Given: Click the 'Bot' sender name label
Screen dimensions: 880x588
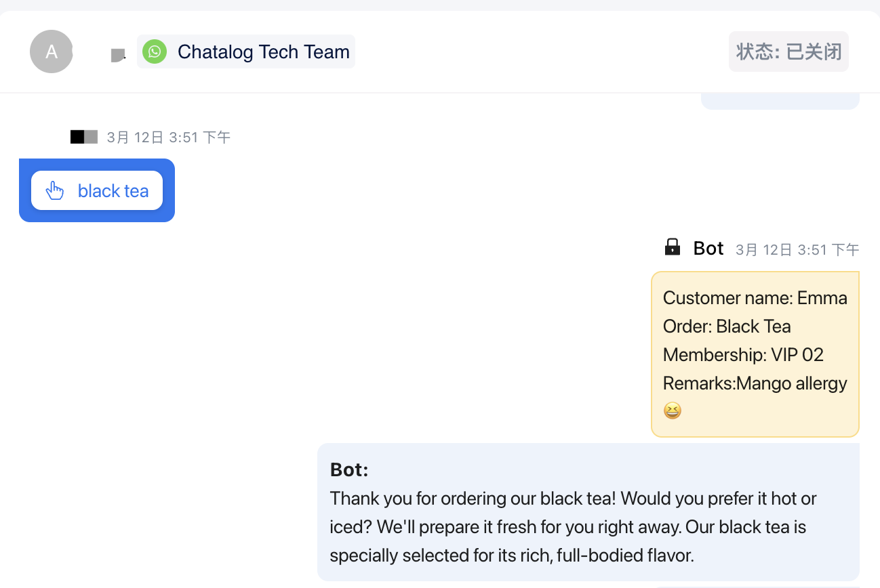Looking at the screenshot, I should tap(708, 249).
